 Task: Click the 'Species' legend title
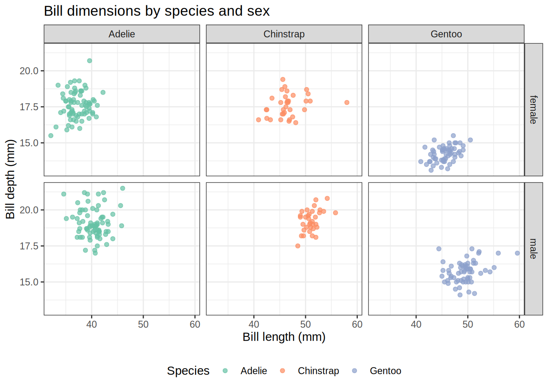188,371
